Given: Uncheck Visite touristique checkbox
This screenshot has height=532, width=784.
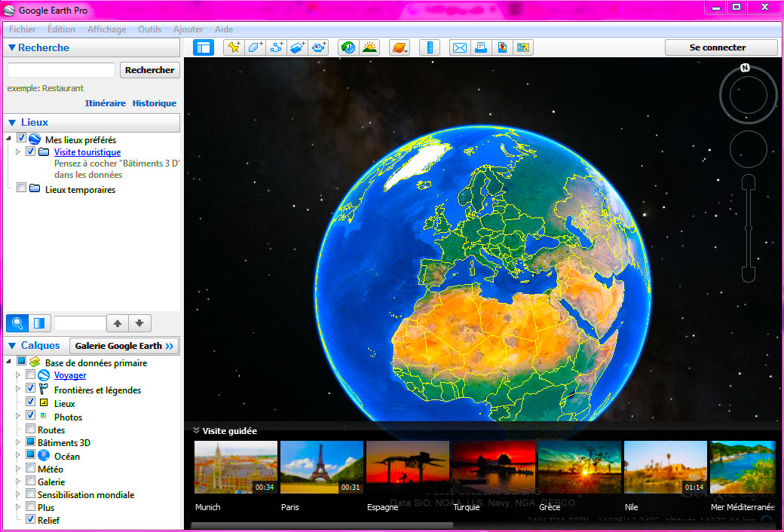Looking at the screenshot, I should coord(30,151).
